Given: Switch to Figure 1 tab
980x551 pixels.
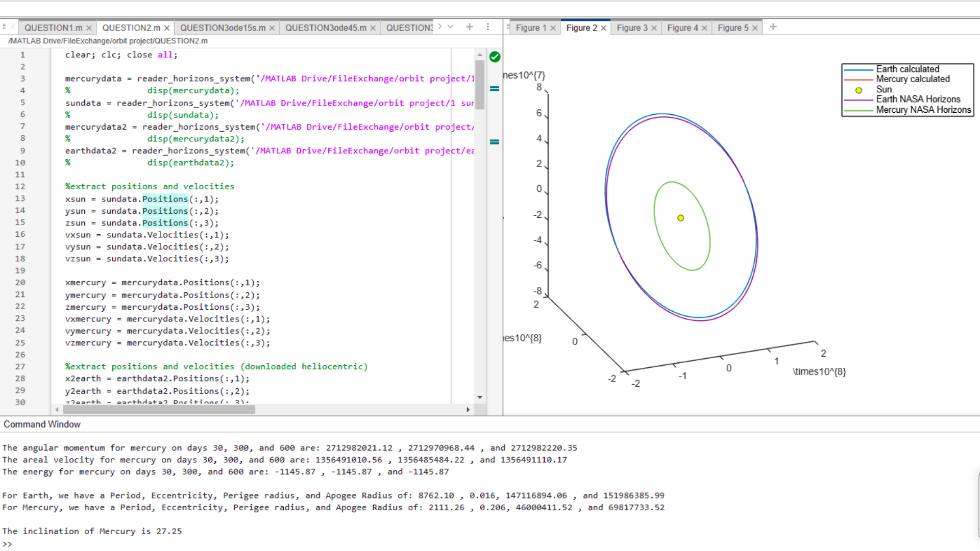Looking at the screenshot, I should [531, 28].
